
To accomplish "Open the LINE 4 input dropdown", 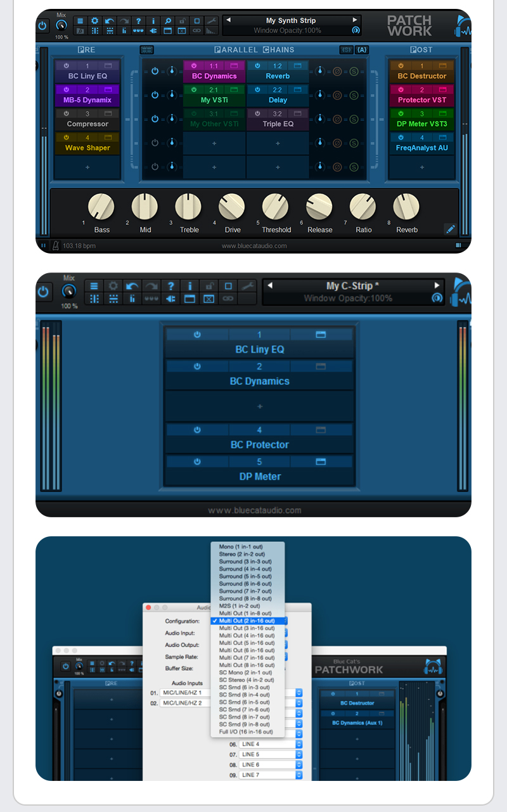I will [x=271, y=744].
